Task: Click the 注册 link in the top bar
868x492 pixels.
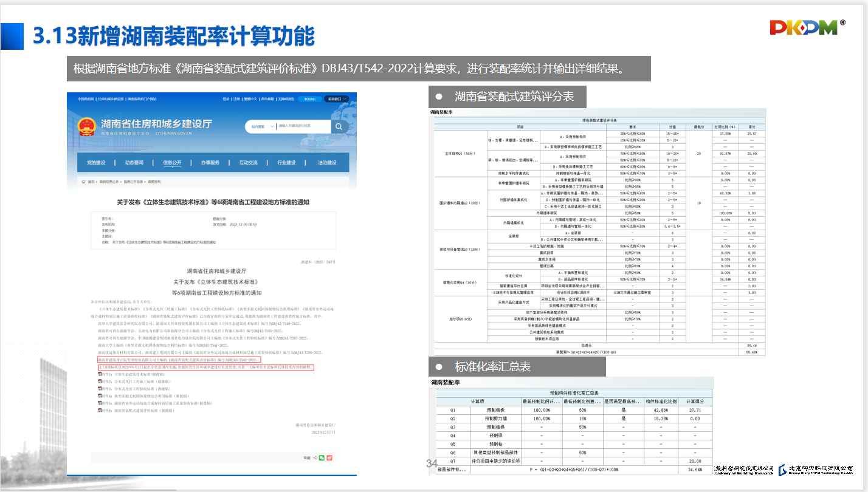Action: tap(236, 98)
